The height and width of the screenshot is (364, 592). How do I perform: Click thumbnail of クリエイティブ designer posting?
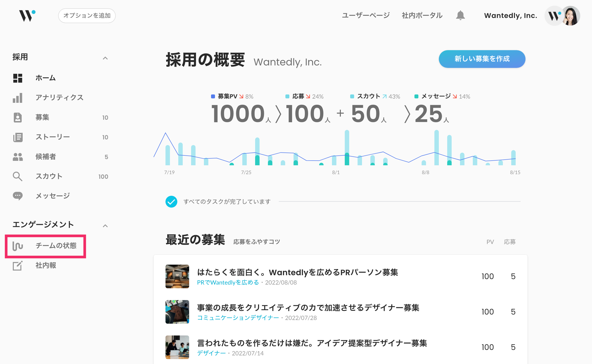(177, 312)
